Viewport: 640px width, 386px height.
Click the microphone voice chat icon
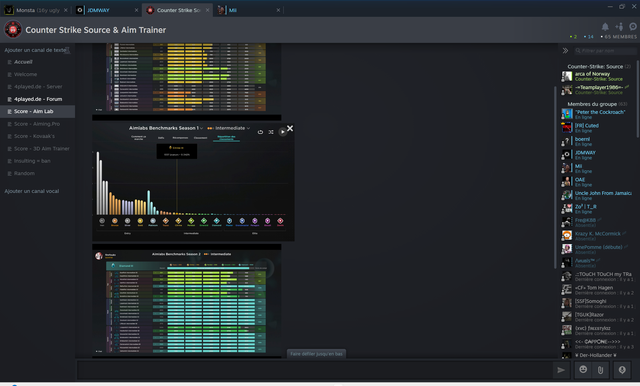622,370
